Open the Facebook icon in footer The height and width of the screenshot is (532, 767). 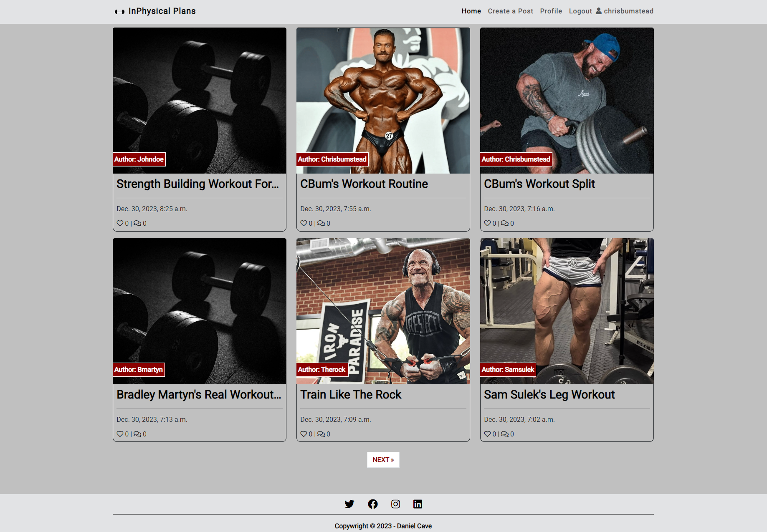tap(372, 504)
